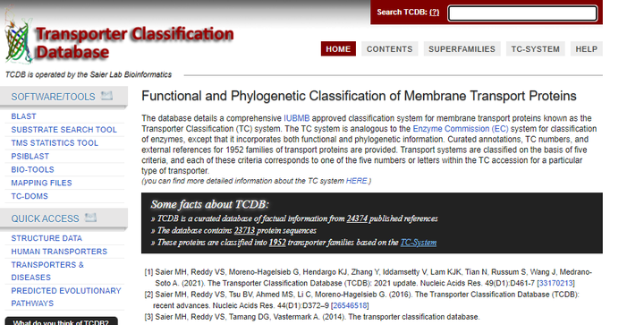Open the CONTENTS menu
The height and width of the screenshot is (325, 644).
point(389,49)
